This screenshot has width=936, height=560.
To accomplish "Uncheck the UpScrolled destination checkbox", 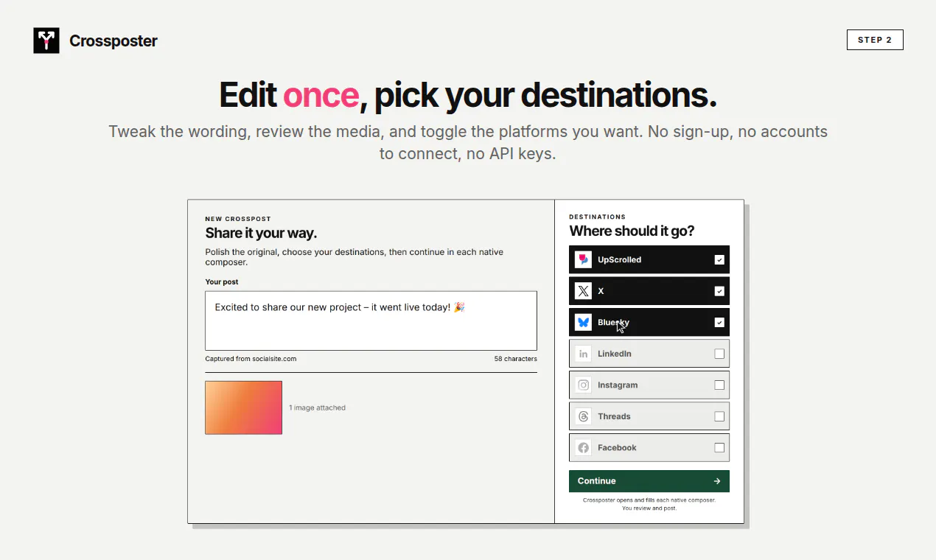I will pyautogui.click(x=719, y=259).
